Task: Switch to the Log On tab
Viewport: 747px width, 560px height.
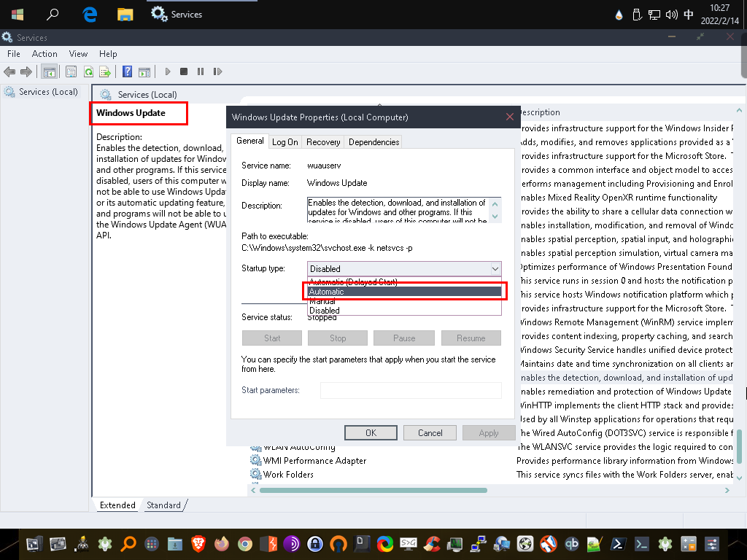Action: pyautogui.click(x=285, y=142)
